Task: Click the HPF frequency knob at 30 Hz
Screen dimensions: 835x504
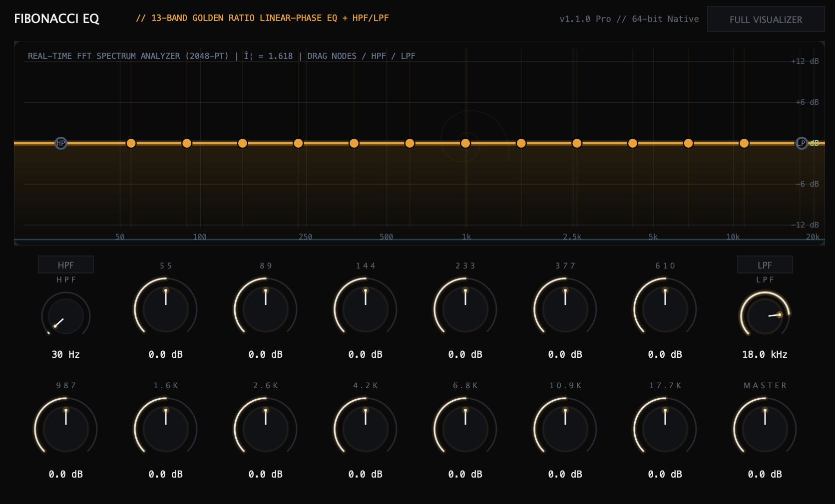Action: (66, 316)
